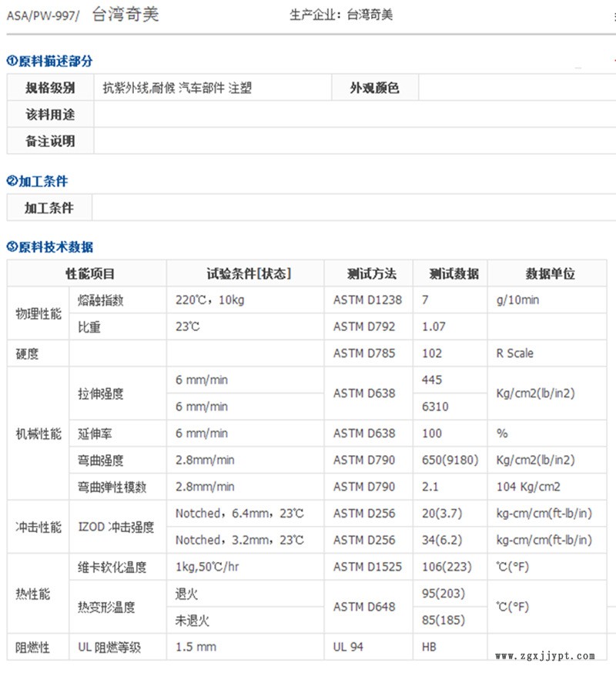Click the 20(3.7) impact value
This screenshot has width=616, height=673.
point(442,514)
